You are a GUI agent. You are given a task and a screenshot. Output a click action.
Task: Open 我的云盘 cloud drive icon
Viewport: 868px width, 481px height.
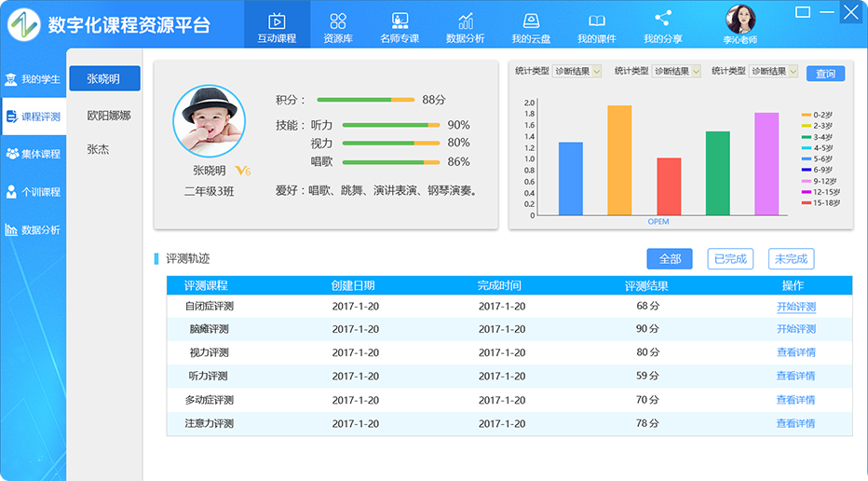(x=531, y=21)
